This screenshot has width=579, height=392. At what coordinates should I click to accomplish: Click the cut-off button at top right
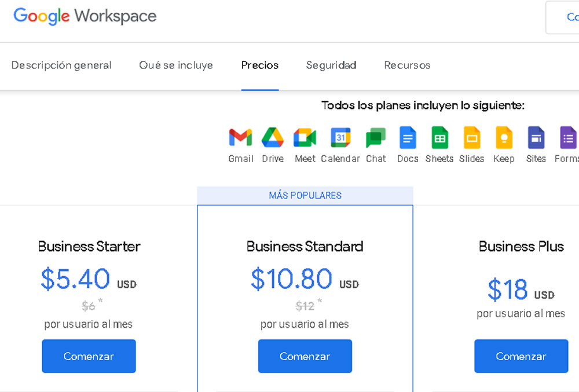pyautogui.click(x=562, y=17)
